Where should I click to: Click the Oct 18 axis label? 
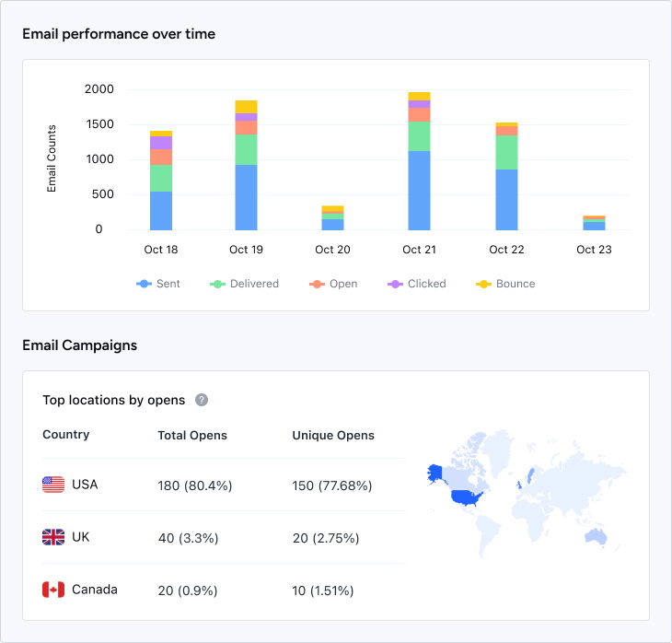point(161,250)
